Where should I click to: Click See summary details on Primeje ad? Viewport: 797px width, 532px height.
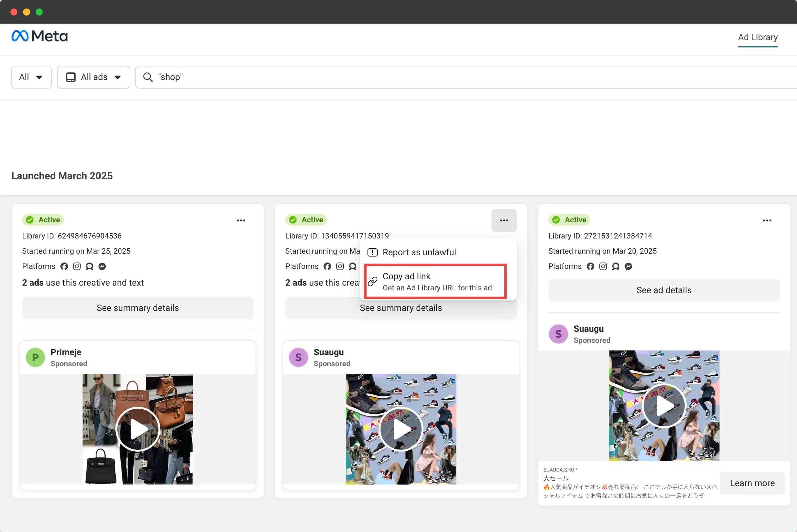[138, 308]
